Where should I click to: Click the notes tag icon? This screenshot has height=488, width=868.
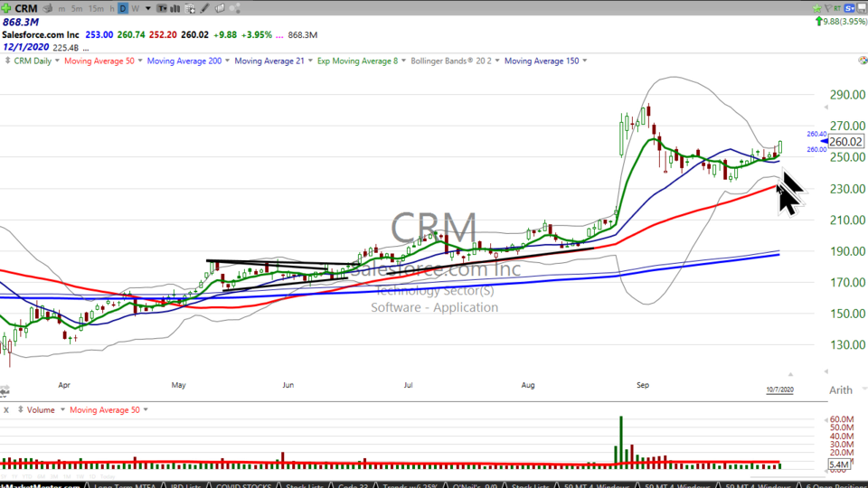220,9
